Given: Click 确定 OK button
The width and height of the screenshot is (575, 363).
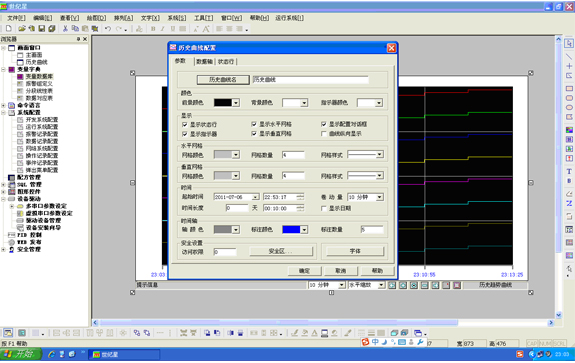Looking at the screenshot, I should (x=304, y=271).
